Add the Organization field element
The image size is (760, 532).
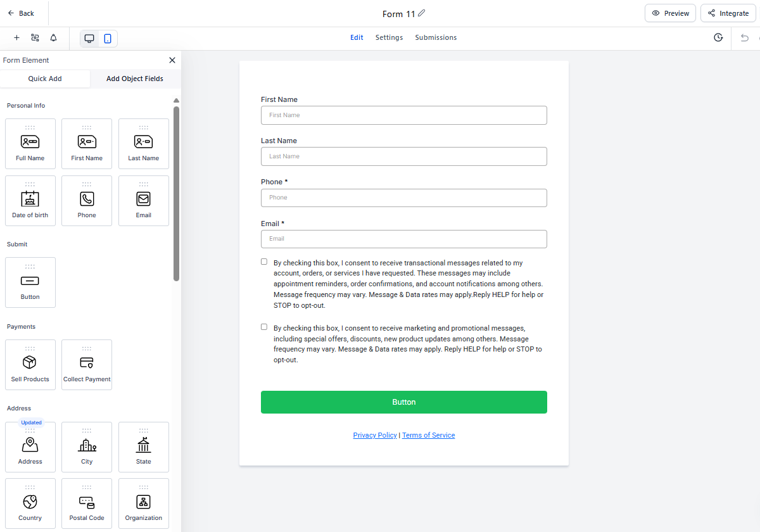click(144, 503)
